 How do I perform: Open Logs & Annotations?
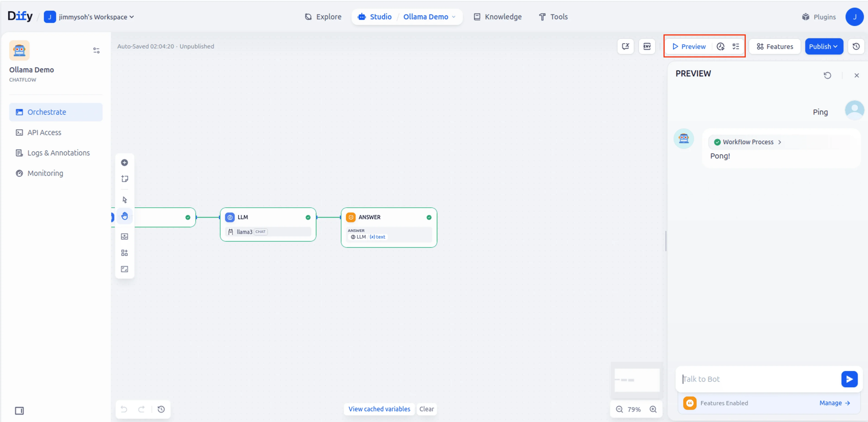56,153
